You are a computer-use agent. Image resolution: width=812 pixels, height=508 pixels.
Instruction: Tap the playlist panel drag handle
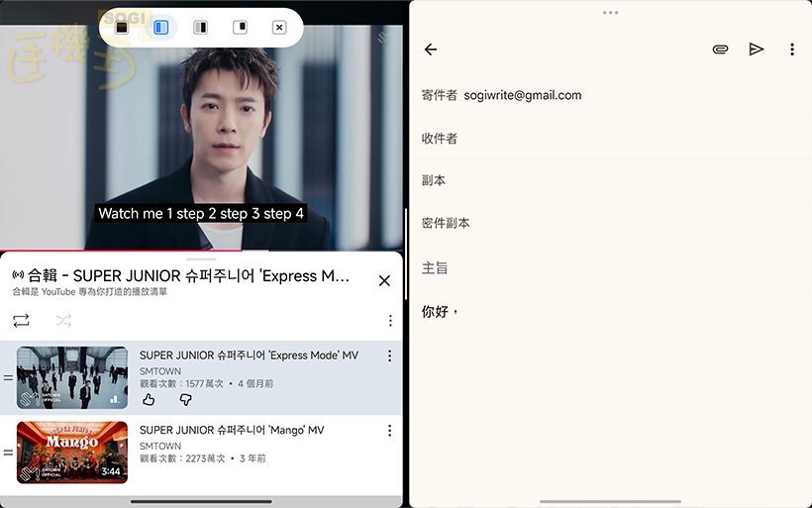pos(201,258)
